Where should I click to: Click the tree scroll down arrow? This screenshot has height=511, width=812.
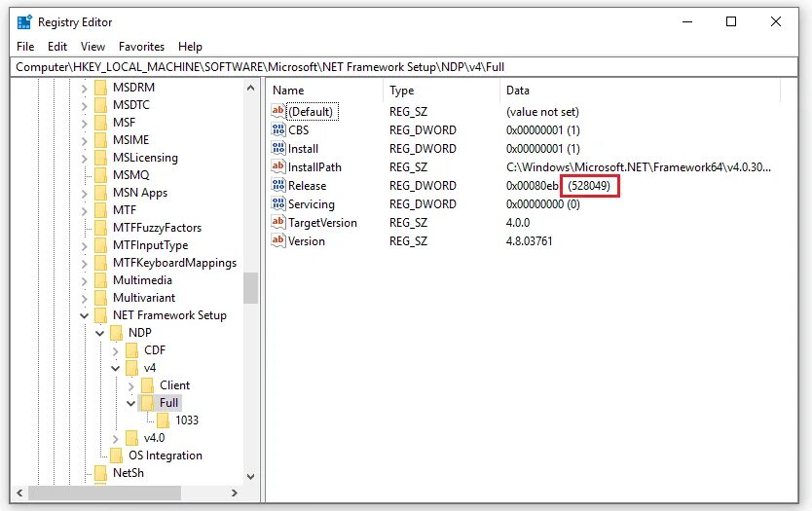coord(250,477)
